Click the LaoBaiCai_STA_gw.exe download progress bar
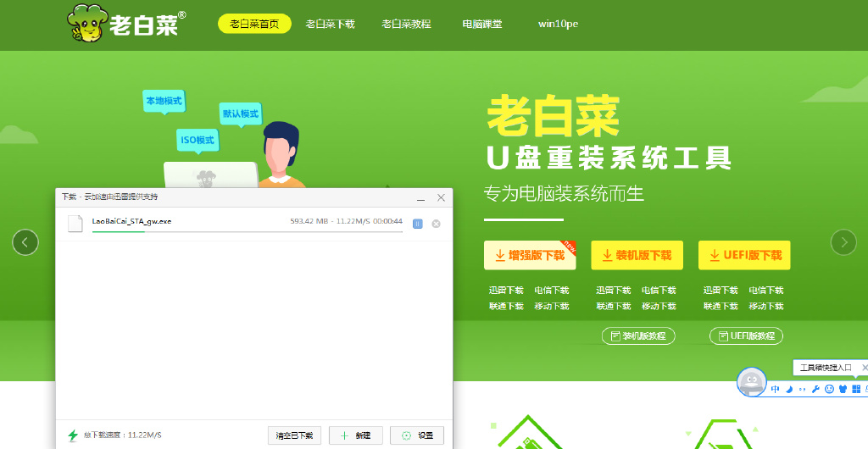This screenshot has height=449, width=868. click(x=248, y=231)
